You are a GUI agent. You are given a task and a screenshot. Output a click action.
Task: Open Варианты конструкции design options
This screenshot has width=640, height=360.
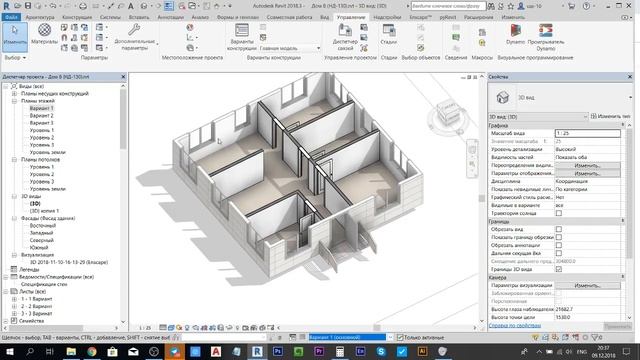[x=242, y=37]
